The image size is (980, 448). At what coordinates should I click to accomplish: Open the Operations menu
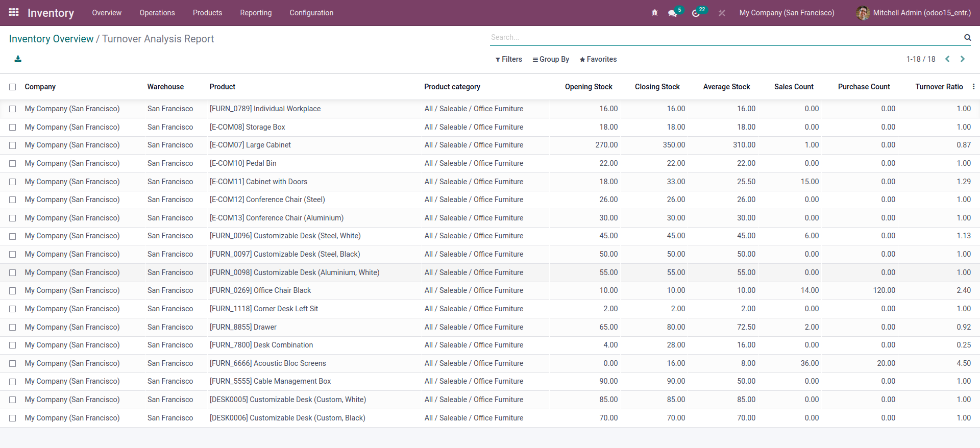(157, 13)
